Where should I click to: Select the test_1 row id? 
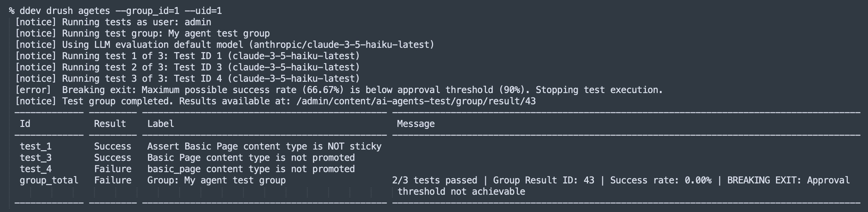[36, 147]
